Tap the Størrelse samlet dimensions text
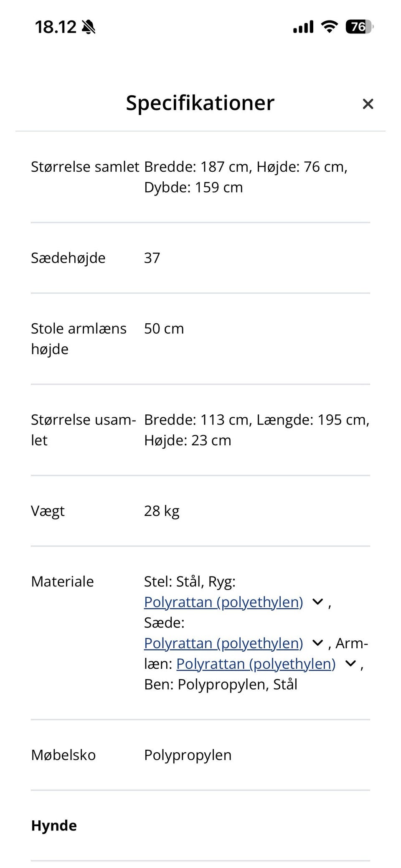The width and height of the screenshot is (401, 868). click(x=245, y=177)
